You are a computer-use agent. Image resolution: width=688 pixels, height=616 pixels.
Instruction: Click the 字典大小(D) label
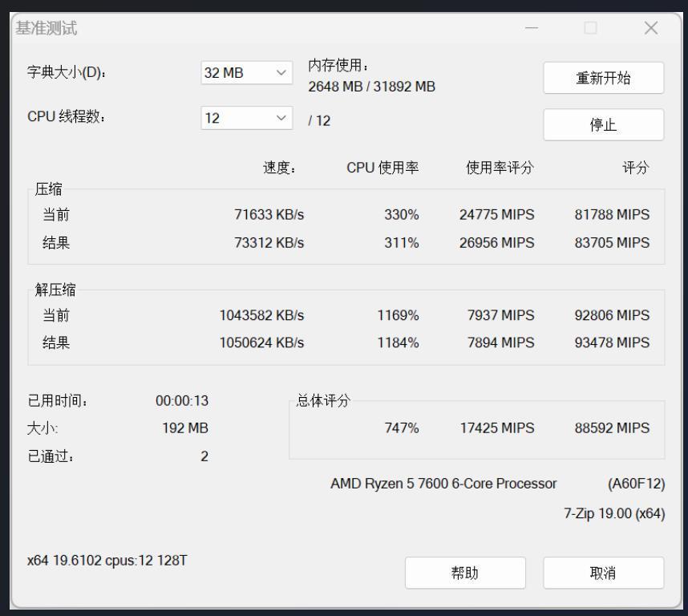[67, 73]
